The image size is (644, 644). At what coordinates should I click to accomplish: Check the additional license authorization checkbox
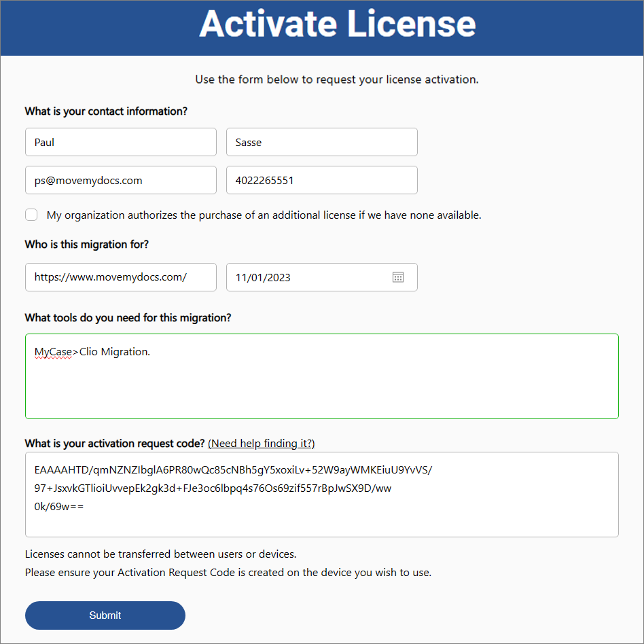tap(31, 215)
